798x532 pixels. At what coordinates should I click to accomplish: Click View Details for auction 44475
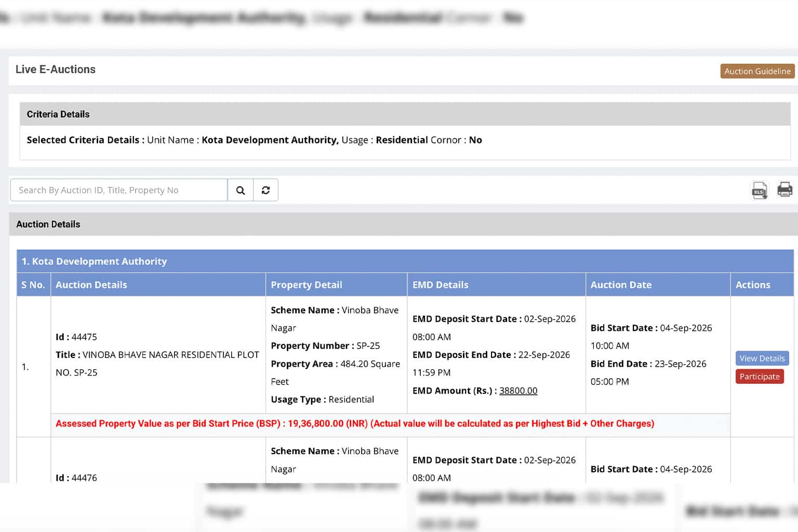762,358
